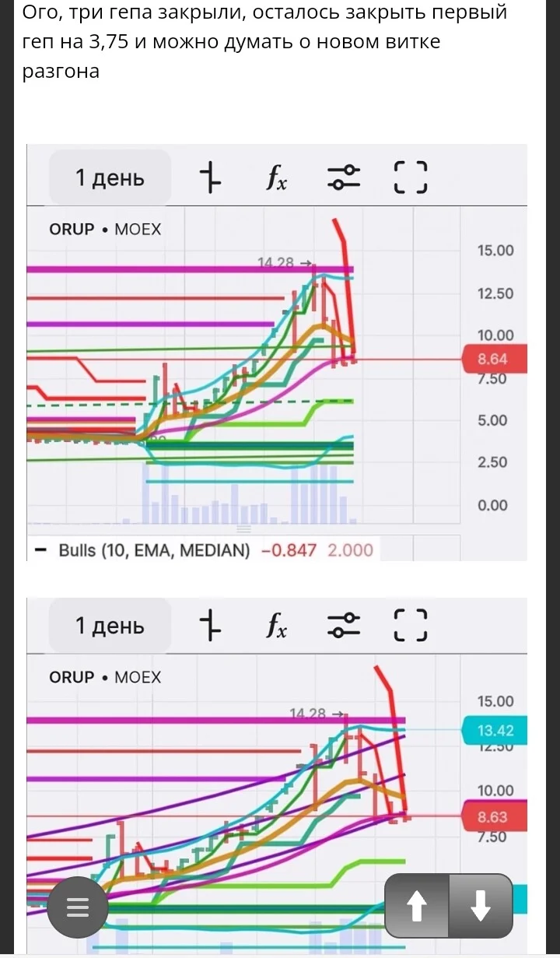Select the ORUP • MOEX ticker on top chart
Screen dimensions: 560x958
click(105, 229)
